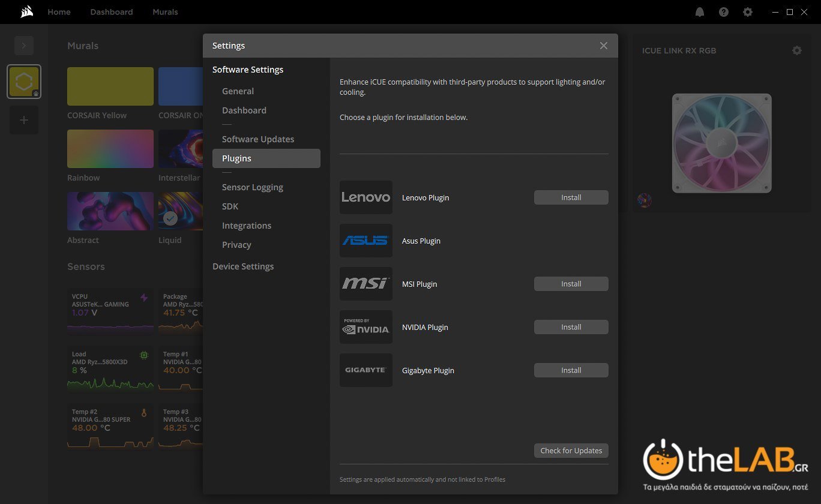Select the CORSAIR Yellow mural
Screen dimensions: 821x504
(x=110, y=86)
